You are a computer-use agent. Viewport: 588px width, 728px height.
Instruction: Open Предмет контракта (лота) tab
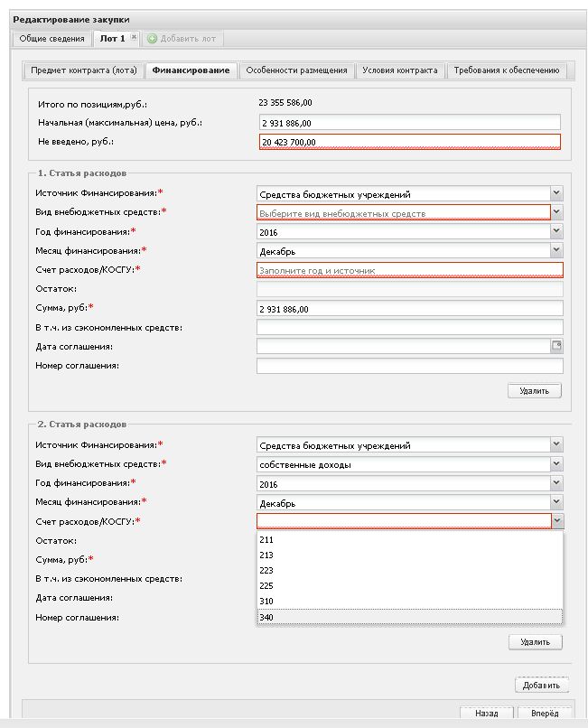pos(84,70)
